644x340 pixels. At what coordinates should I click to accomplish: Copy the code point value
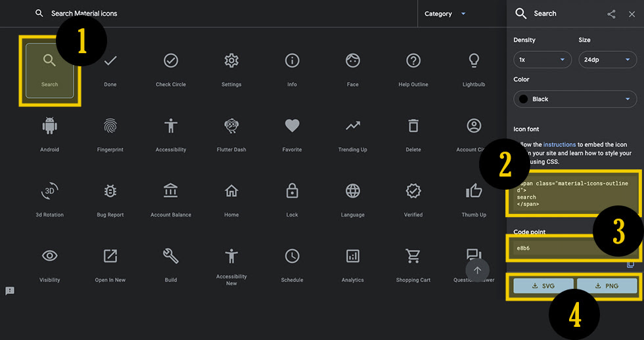[x=630, y=265]
